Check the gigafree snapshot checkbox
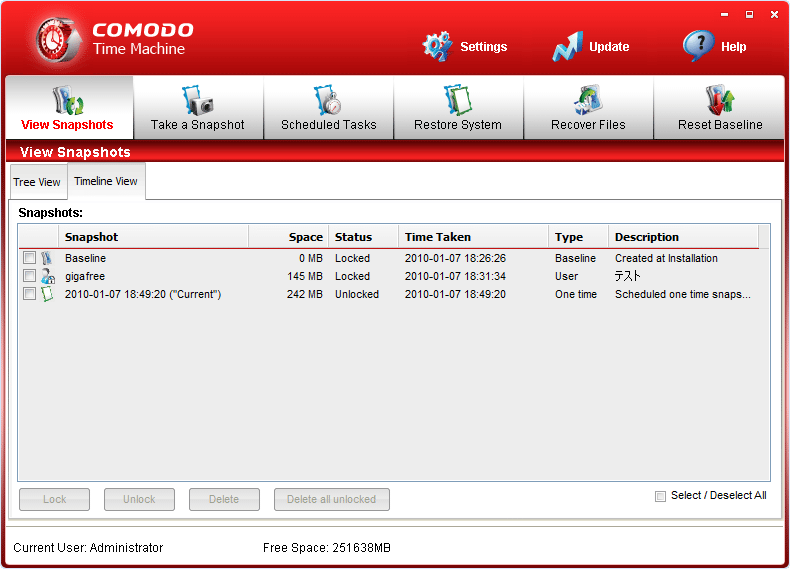Viewport: 790px width, 569px height. click(29, 276)
